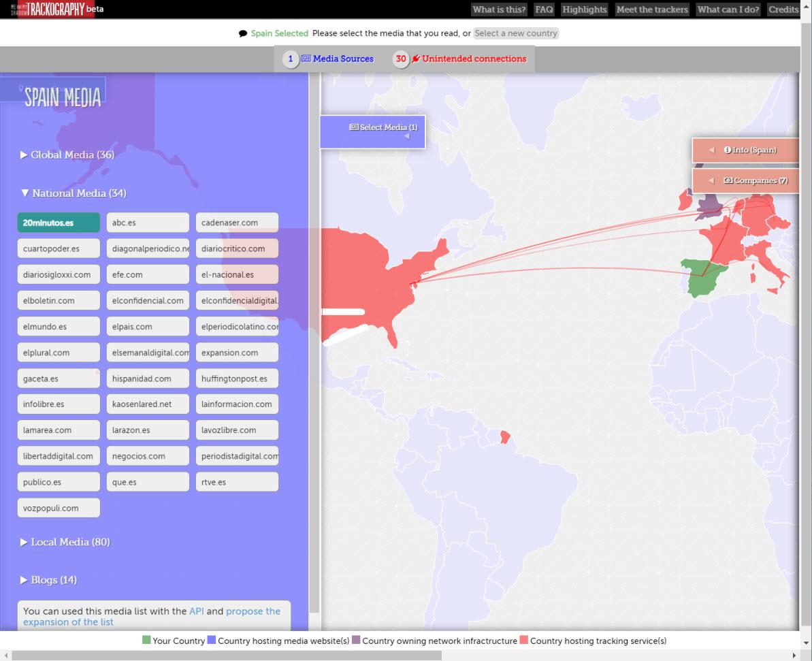Open the FAQ menu item
The image size is (812, 661).
[x=544, y=10]
